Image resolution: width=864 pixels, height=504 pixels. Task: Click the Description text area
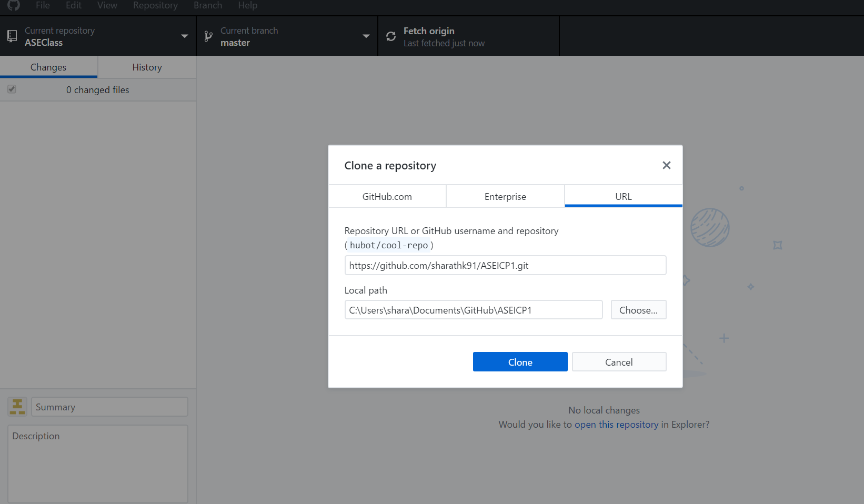(x=98, y=464)
